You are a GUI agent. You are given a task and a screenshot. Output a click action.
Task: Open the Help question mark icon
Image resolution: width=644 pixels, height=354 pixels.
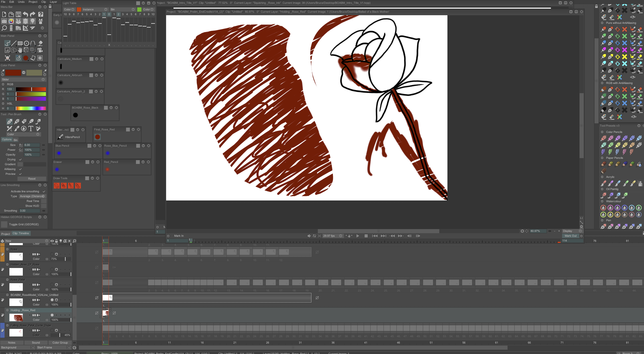tap(41, 14)
